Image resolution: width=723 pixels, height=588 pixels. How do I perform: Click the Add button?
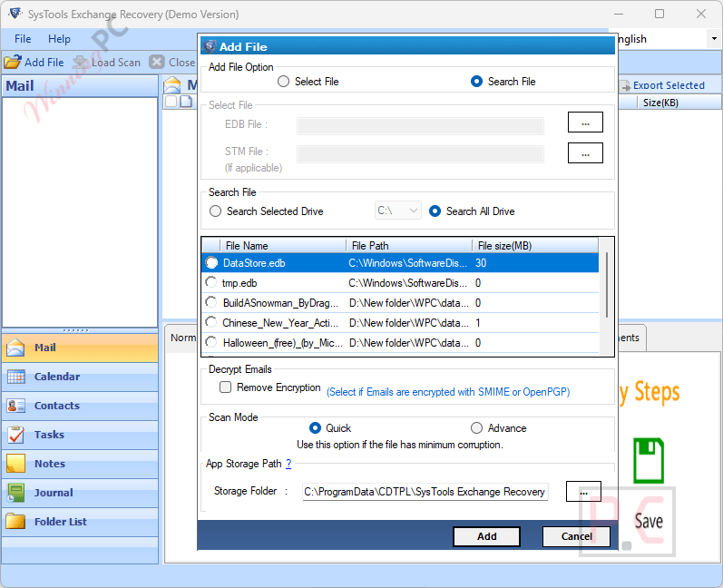[486, 536]
